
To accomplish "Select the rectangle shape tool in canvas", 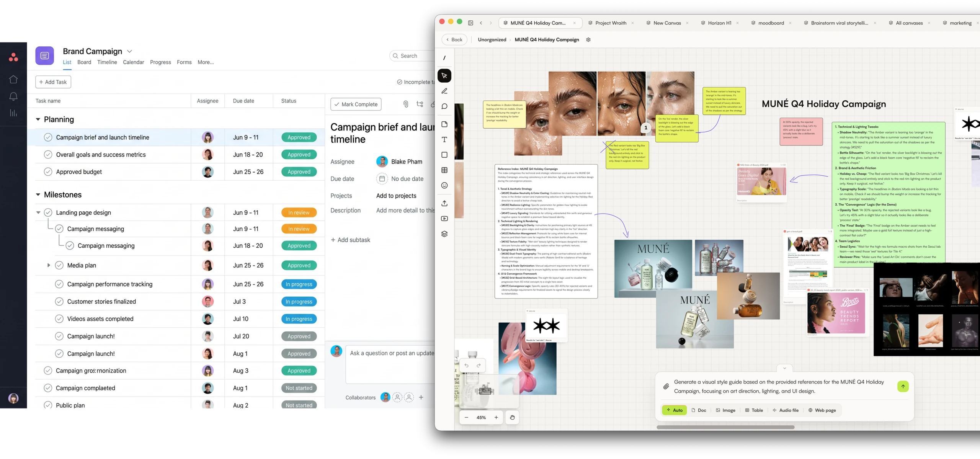I will (x=444, y=155).
